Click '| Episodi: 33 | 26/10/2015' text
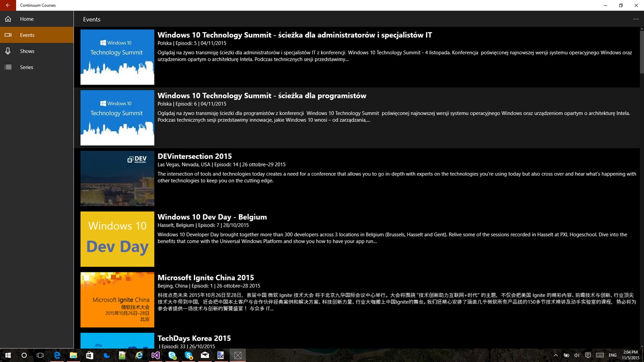Screen dimensions: 644x362 (187, 346)
